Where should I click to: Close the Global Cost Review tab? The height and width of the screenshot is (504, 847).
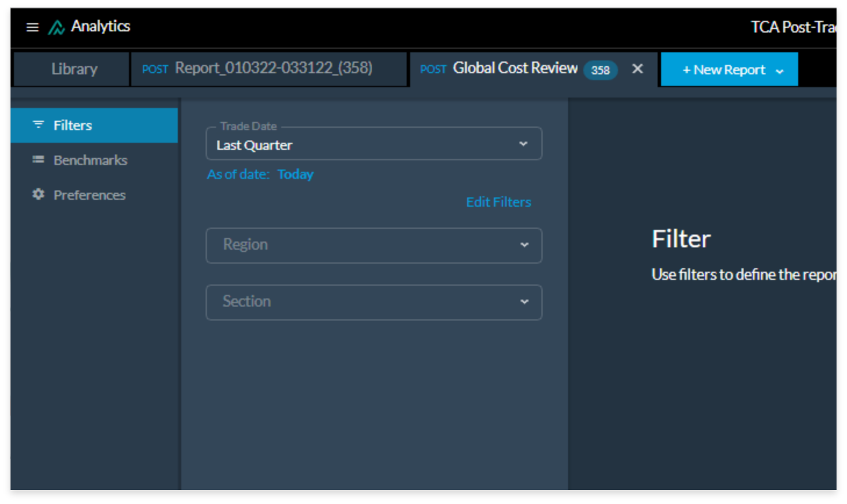[637, 69]
